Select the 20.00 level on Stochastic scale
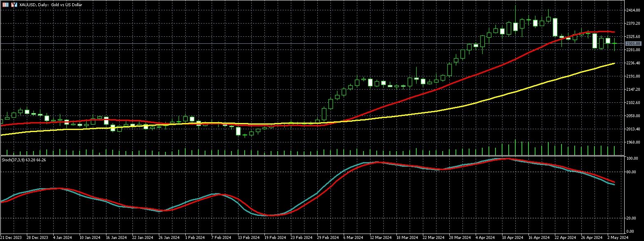This screenshot has width=644, height=241. click(632, 218)
